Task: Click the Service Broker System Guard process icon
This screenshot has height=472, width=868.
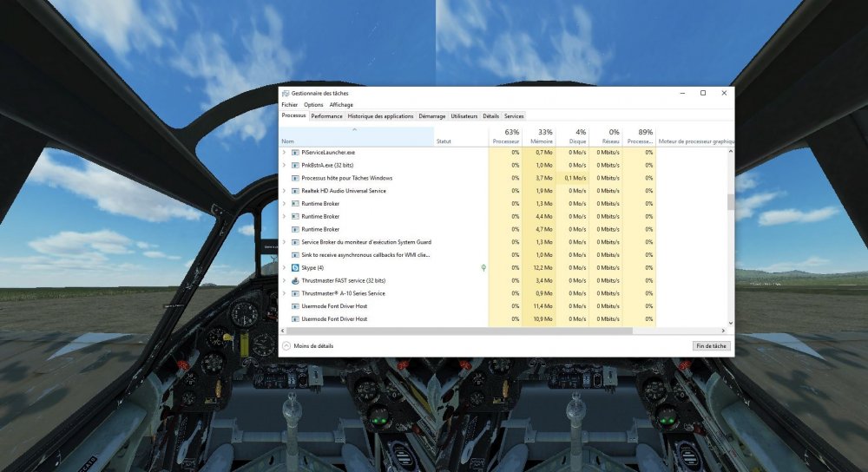Action: coord(296,242)
